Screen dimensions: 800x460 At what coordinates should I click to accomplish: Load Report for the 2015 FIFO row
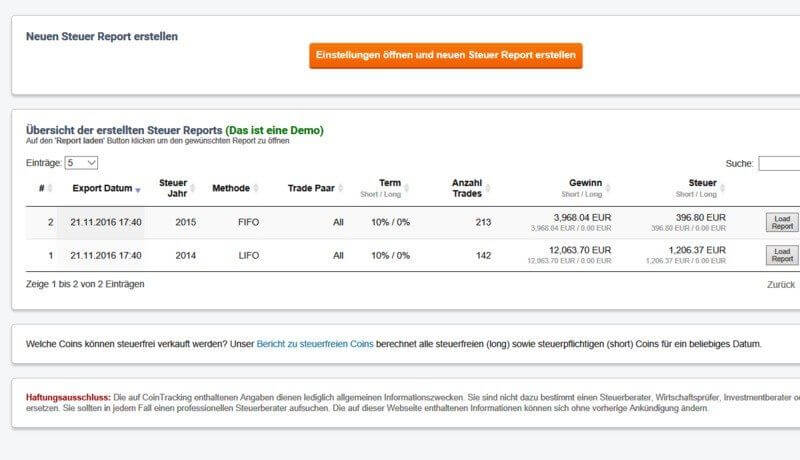782,222
